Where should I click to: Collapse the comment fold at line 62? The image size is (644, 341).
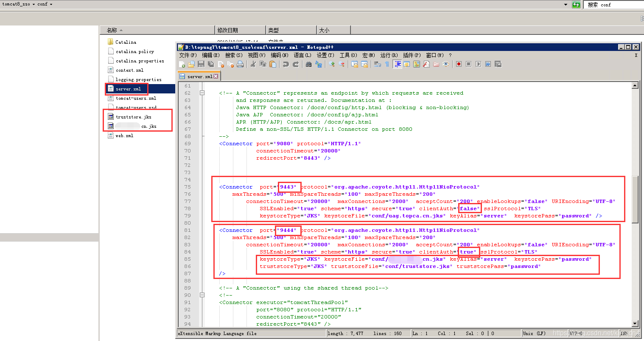pos(202,93)
